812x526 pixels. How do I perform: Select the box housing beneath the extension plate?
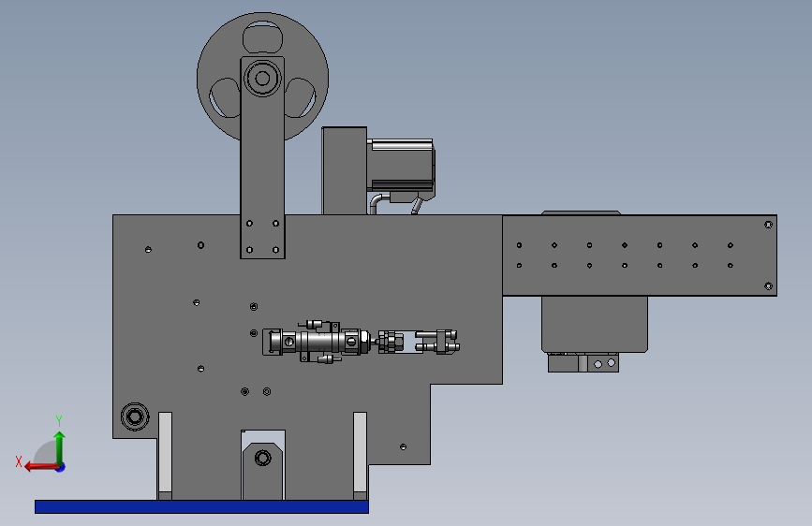coord(595,324)
